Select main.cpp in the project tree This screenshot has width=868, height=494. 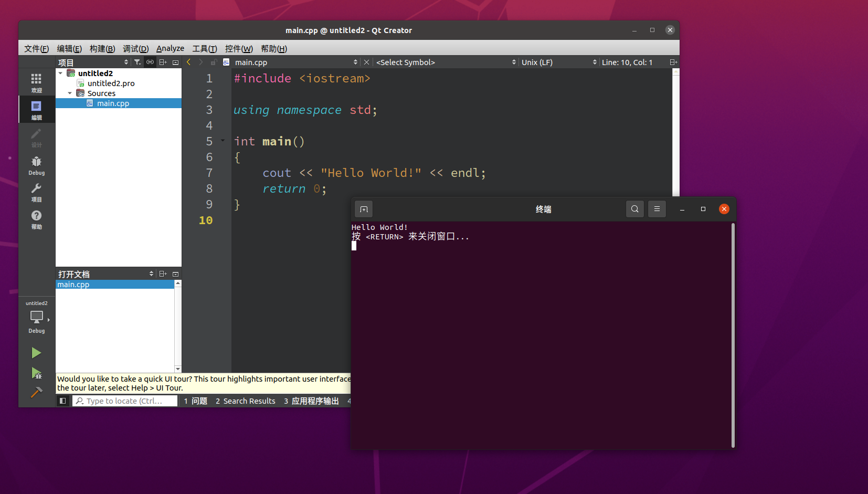(x=119, y=103)
